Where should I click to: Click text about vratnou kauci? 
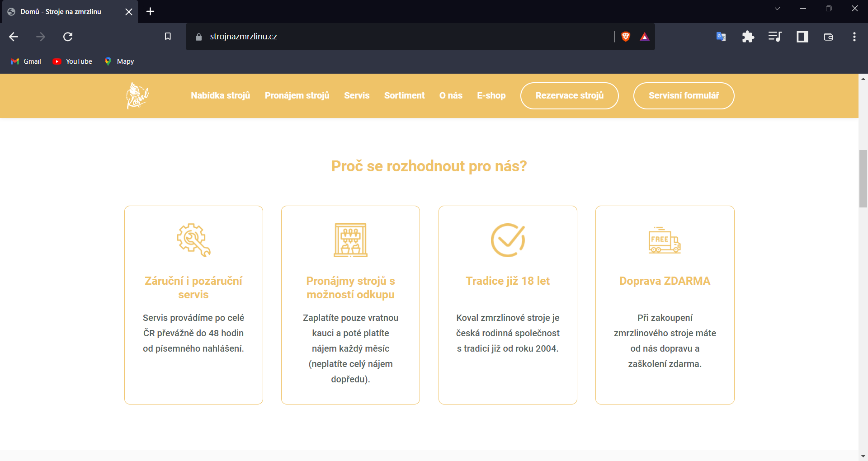click(x=350, y=348)
